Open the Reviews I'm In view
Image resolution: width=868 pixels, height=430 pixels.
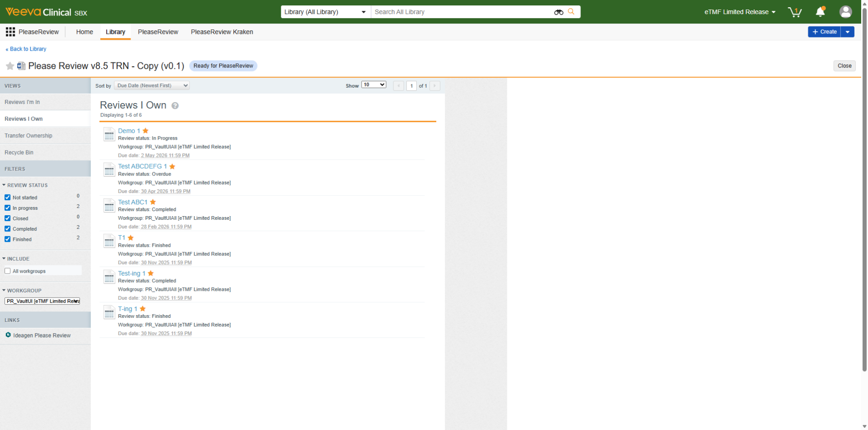pos(45,102)
